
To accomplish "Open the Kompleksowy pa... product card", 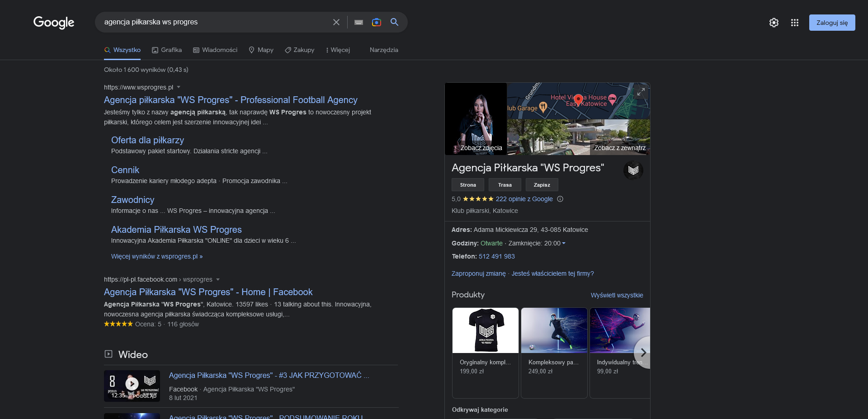I will pyautogui.click(x=554, y=353).
